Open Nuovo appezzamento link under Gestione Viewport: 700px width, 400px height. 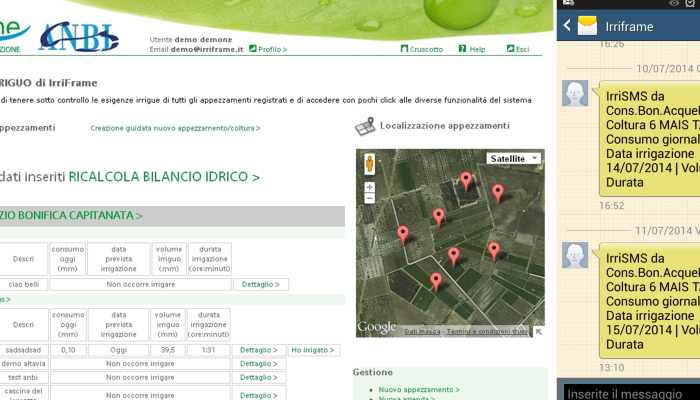(419, 390)
